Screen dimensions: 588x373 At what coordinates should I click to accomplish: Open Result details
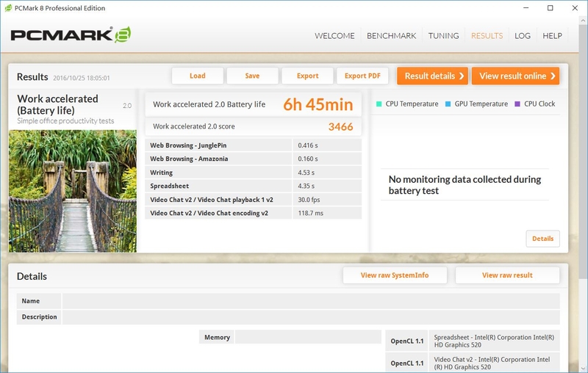click(x=432, y=76)
